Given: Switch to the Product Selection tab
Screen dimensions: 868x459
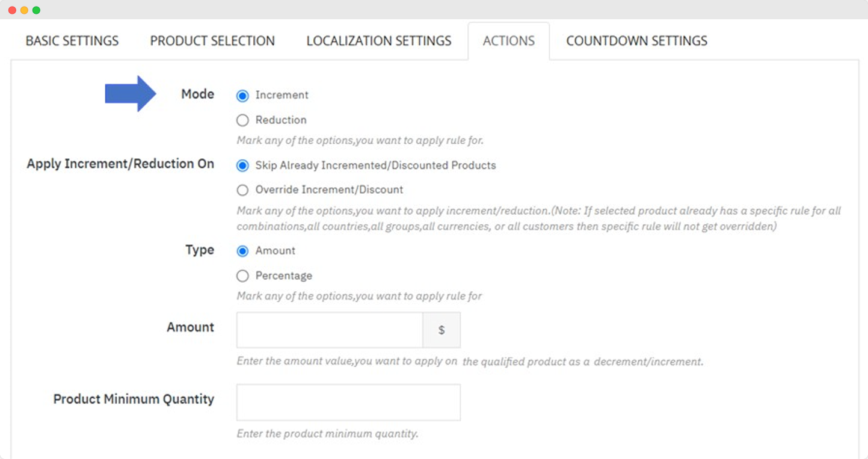Looking at the screenshot, I should (x=212, y=41).
